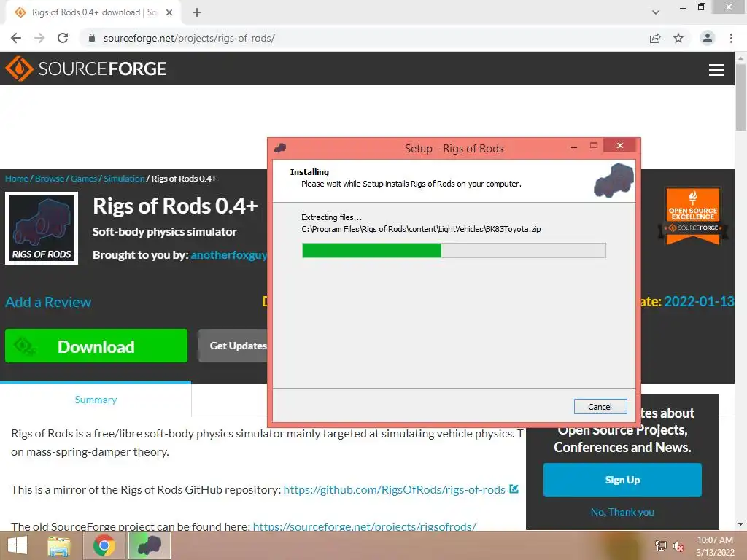The image size is (747, 560).
Task: Go to Simulation breadcrumb link
Action: (124, 179)
